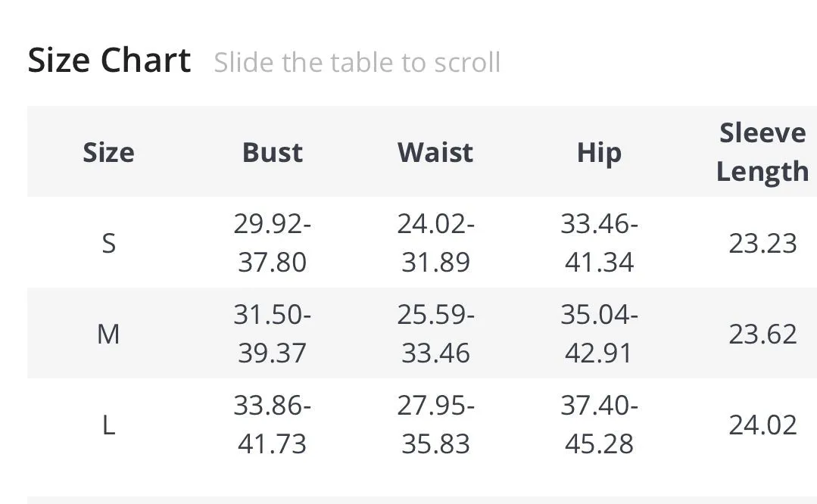The width and height of the screenshot is (817, 504).
Task: Click the Size Chart heading
Action: pos(109,61)
